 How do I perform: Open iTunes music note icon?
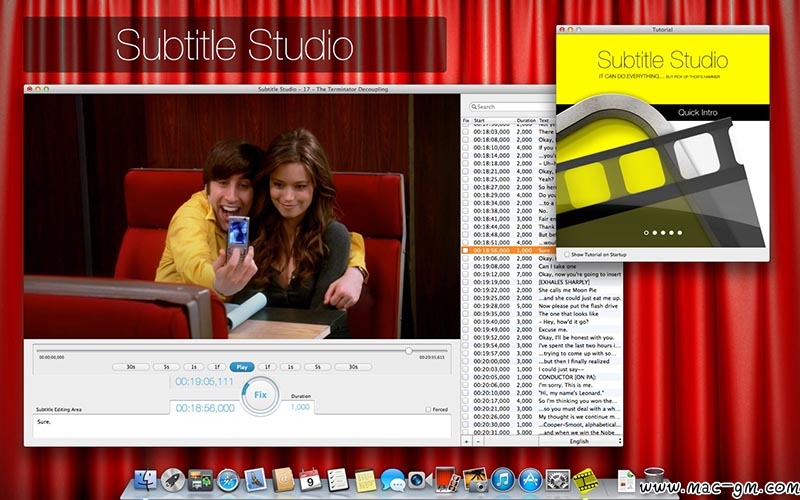[503, 480]
